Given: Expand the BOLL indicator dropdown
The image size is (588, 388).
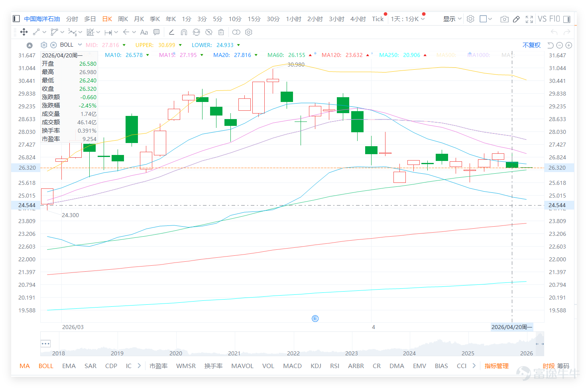Looking at the screenshot, I should pos(80,45).
